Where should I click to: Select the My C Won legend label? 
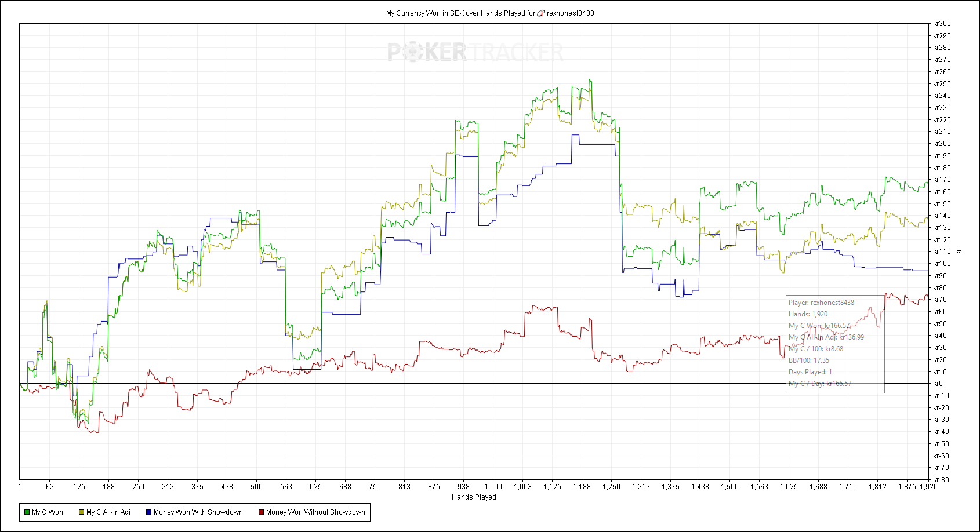click(x=48, y=512)
